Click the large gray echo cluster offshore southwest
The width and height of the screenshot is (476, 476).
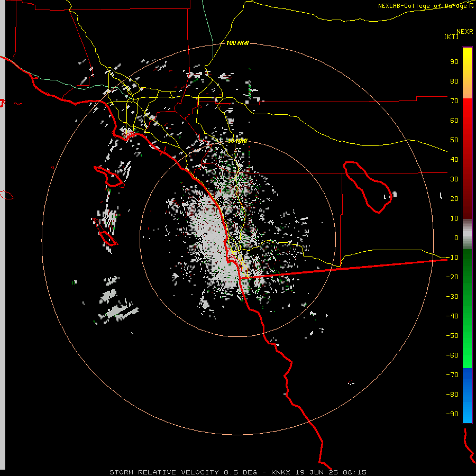click(118, 309)
